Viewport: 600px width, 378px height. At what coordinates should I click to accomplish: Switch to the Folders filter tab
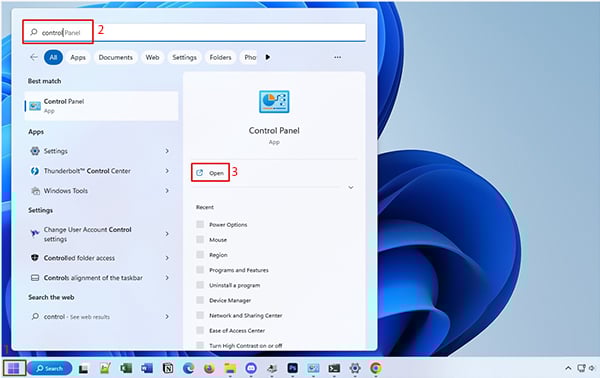tap(220, 57)
